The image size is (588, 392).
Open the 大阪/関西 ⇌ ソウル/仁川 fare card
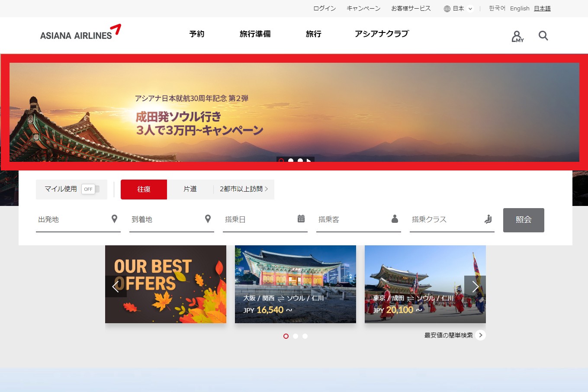click(x=296, y=284)
